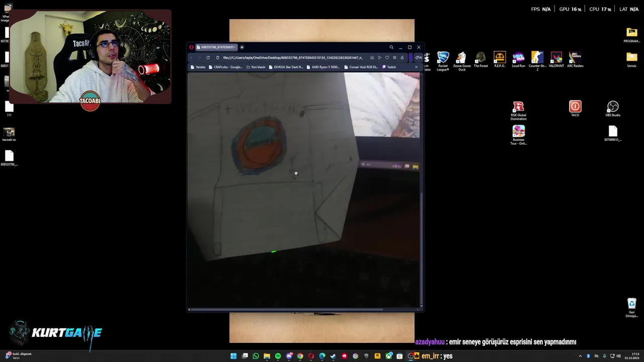Image resolution: width=644 pixels, height=362 pixels.
Task: Open WhatsApp from the taskbar
Action: click(256, 356)
